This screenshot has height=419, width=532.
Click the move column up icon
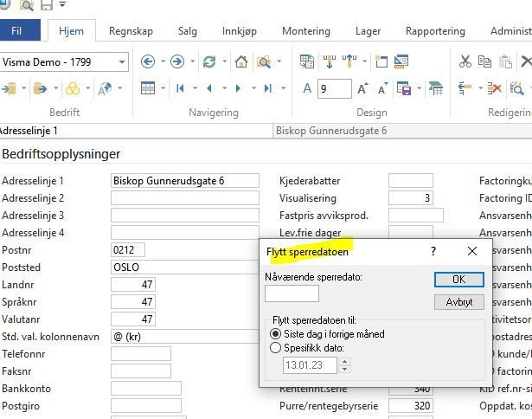[x=349, y=61]
